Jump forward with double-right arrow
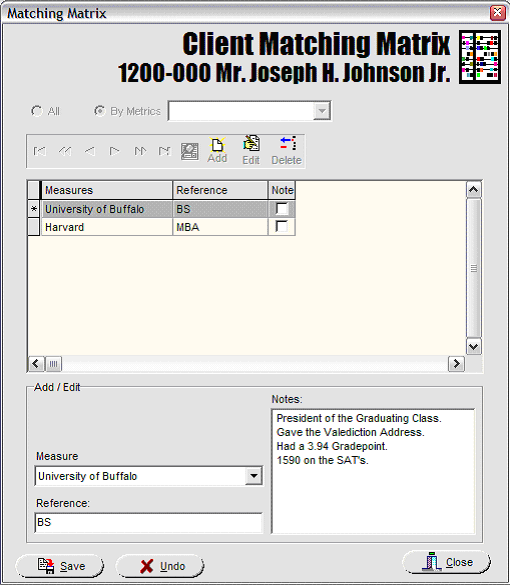Screen dimensions: 510x585 point(140,151)
